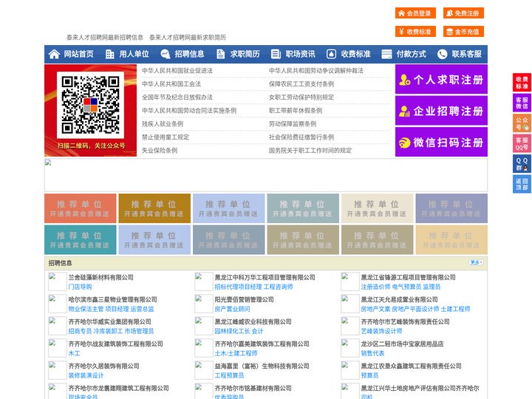Image resolution: width=532 pixels, height=399 pixels.
Task: Open 禁止使用童工规定 link
Action: (x=166, y=137)
